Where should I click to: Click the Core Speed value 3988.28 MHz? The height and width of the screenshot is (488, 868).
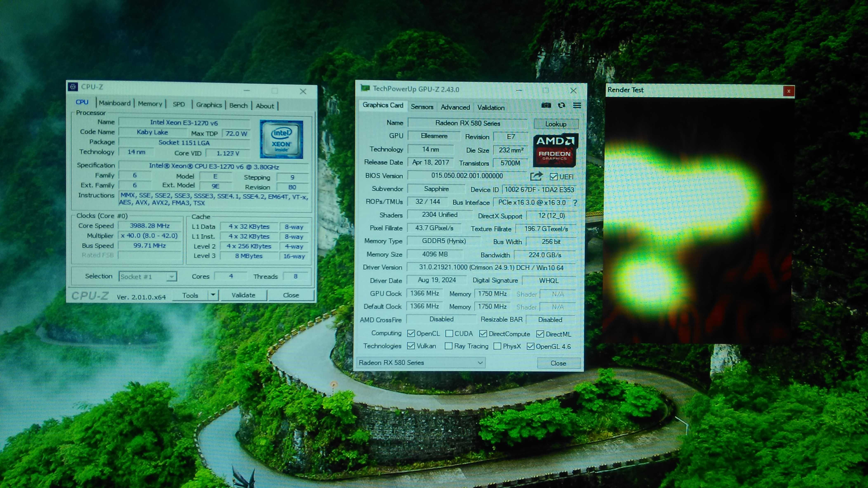(150, 226)
